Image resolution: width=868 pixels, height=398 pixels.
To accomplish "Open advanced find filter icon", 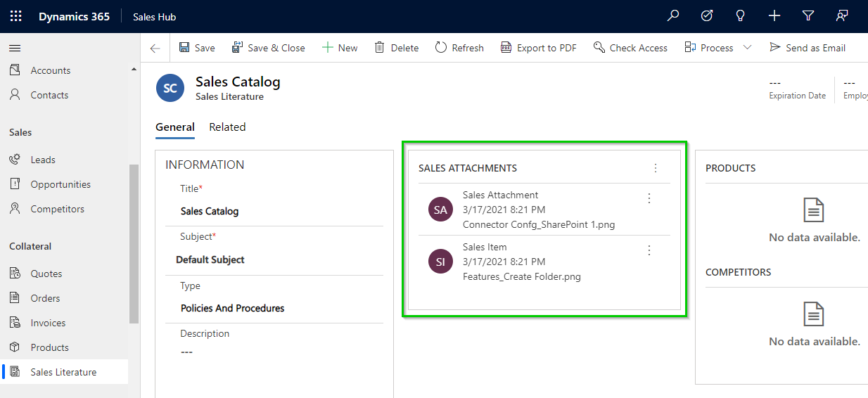I will click(808, 16).
